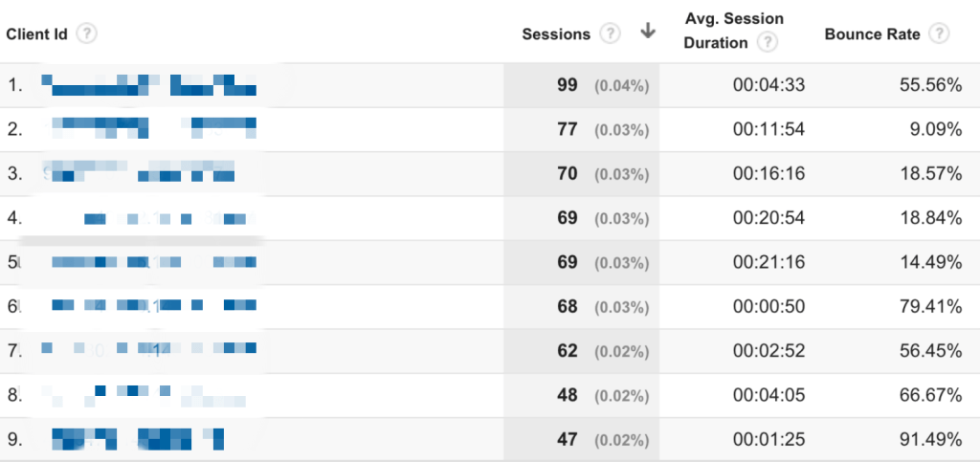Show the Bounce Rate help tooltip icon

point(939,33)
